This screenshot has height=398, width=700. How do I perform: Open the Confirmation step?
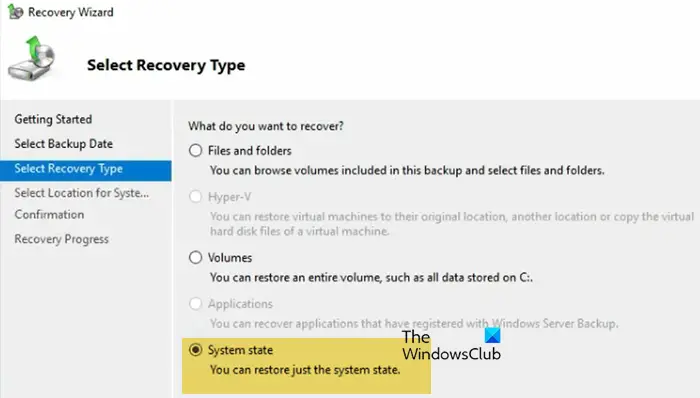49,215
